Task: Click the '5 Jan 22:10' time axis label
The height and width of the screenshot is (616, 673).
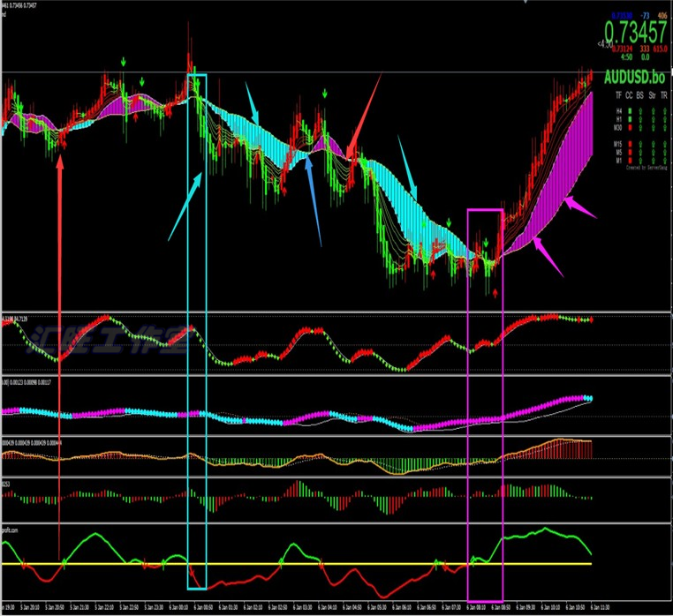Action: (x=104, y=607)
